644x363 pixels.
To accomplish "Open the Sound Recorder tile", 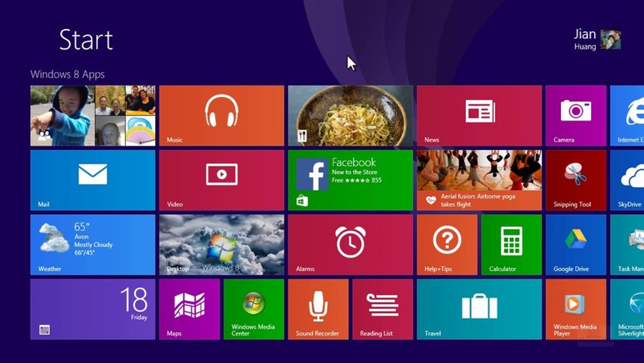I will [318, 310].
